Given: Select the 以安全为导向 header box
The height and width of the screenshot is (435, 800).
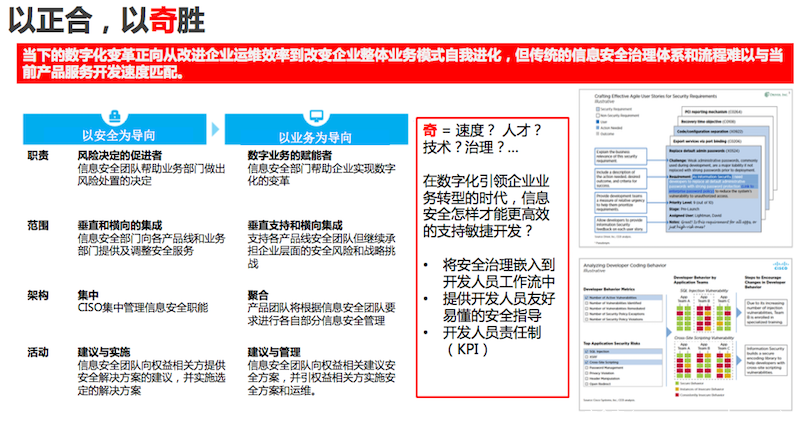Looking at the screenshot, I should (x=115, y=130).
